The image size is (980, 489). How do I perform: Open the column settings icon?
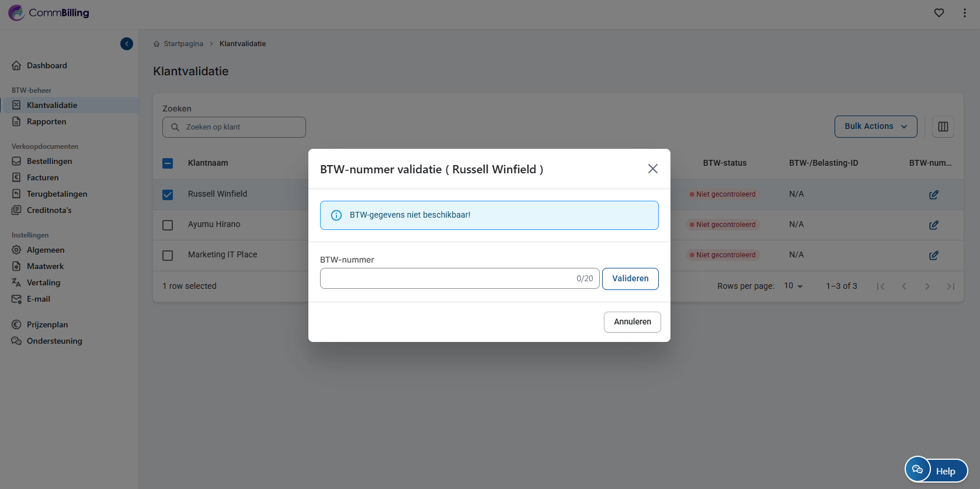tap(943, 127)
